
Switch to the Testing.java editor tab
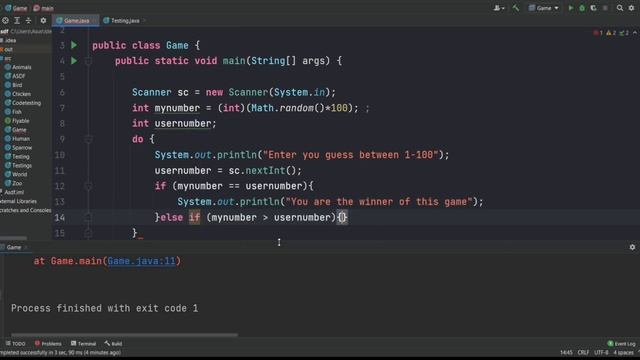[124, 20]
